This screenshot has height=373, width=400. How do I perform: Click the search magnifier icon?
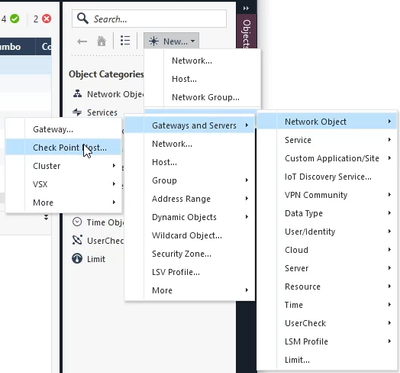pos(83,18)
